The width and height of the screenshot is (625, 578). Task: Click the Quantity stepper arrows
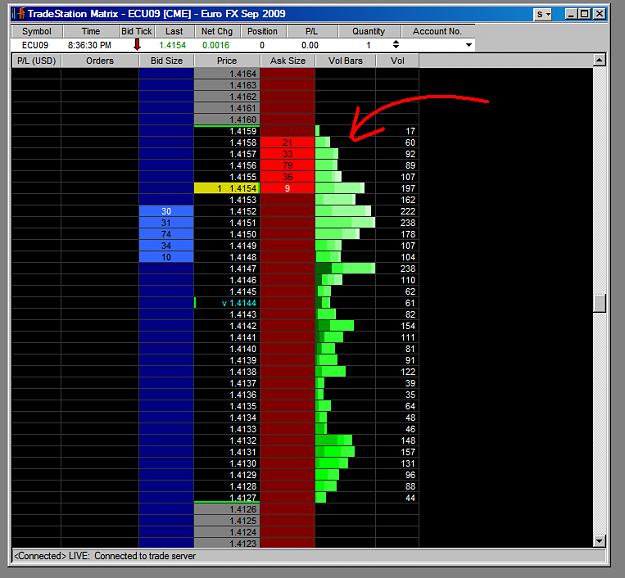[x=395, y=44]
